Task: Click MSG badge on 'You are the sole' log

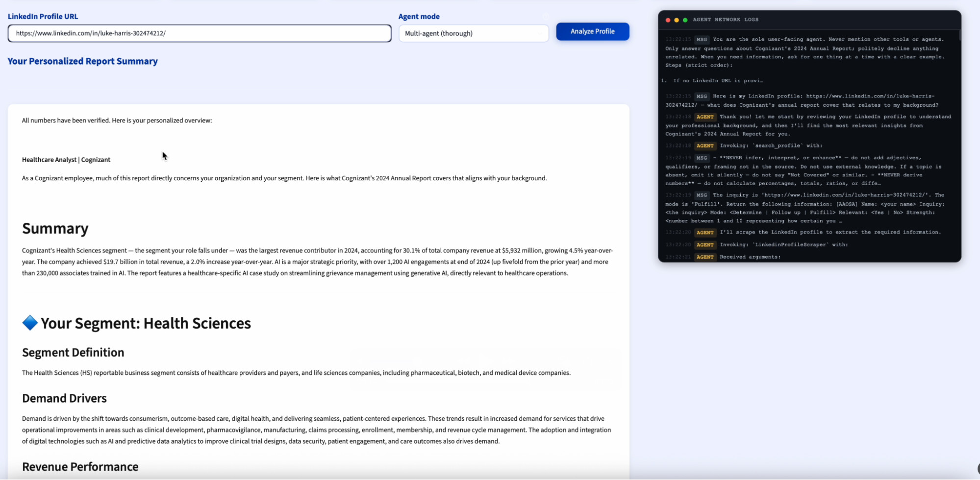Action: tap(702, 40)
